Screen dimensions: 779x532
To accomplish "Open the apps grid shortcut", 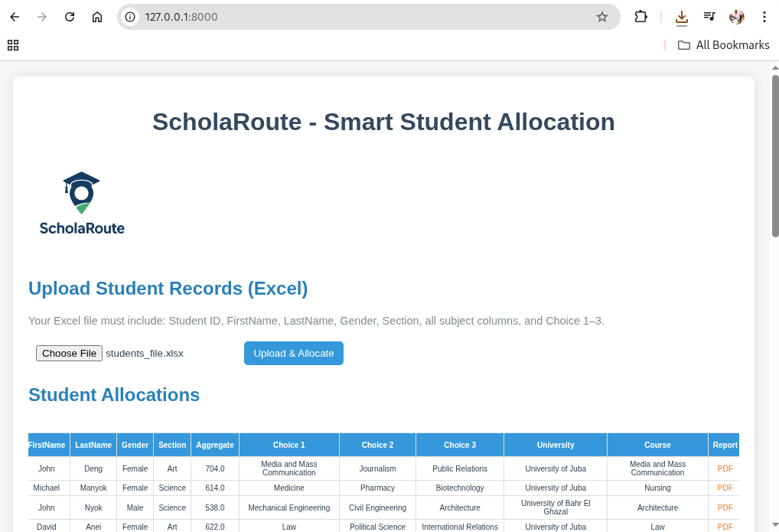I will point(14,45).
